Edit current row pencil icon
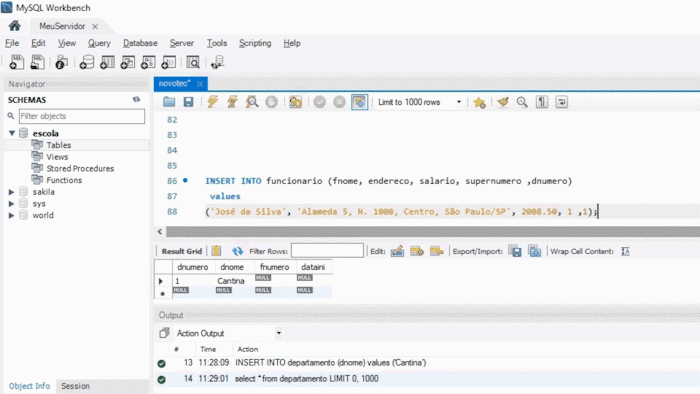700x394 pixels. coord(397,251)
